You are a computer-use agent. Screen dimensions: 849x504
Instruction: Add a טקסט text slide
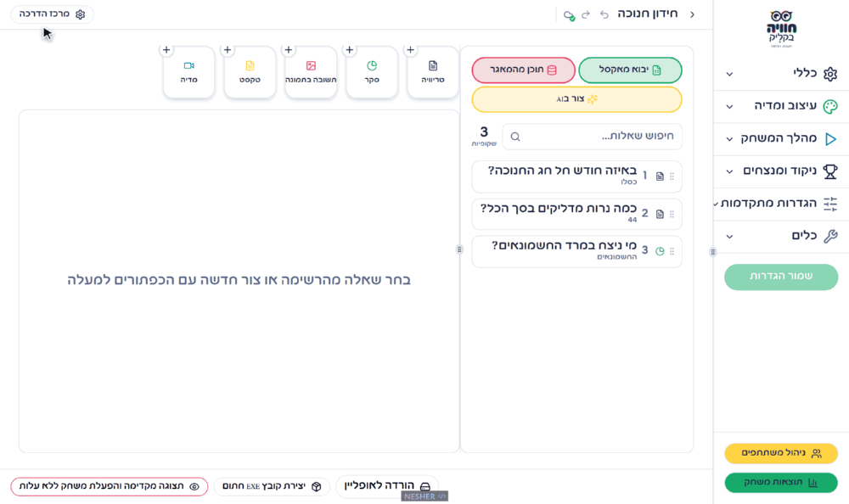(250, 72)
